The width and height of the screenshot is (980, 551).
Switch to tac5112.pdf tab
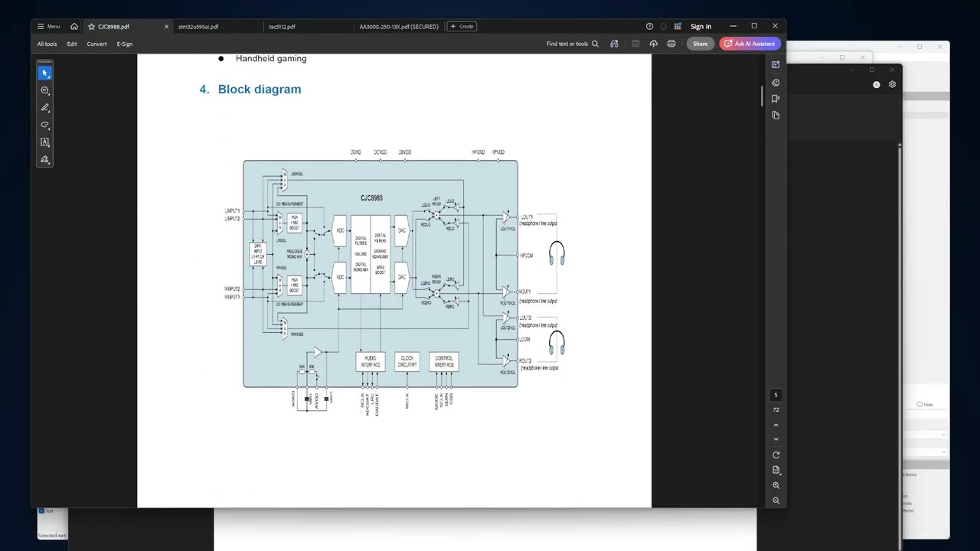pyautogui.click(x=282, y=27)
